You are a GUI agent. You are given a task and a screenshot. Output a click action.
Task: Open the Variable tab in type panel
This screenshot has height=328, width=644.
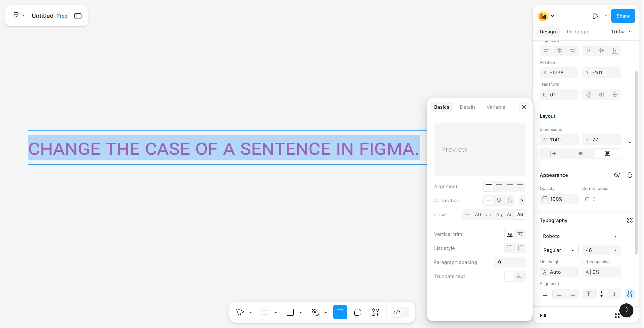(496, 107)
